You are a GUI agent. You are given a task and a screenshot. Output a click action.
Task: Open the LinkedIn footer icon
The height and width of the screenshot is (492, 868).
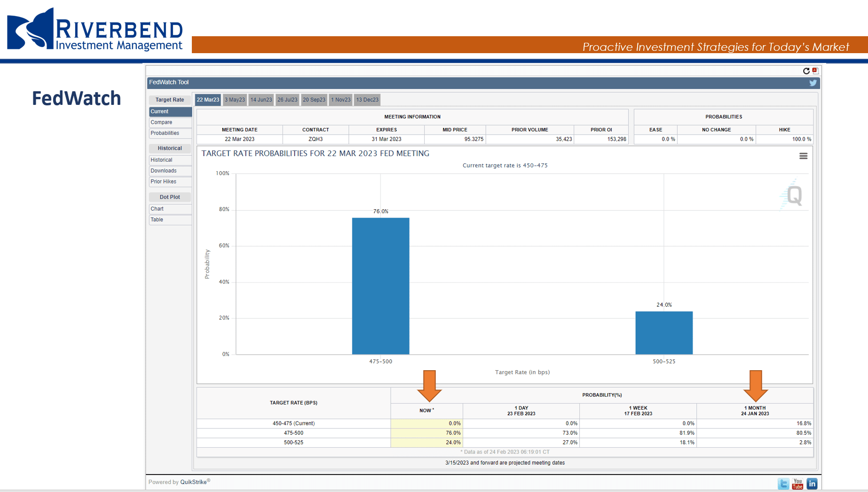[812, 484]
